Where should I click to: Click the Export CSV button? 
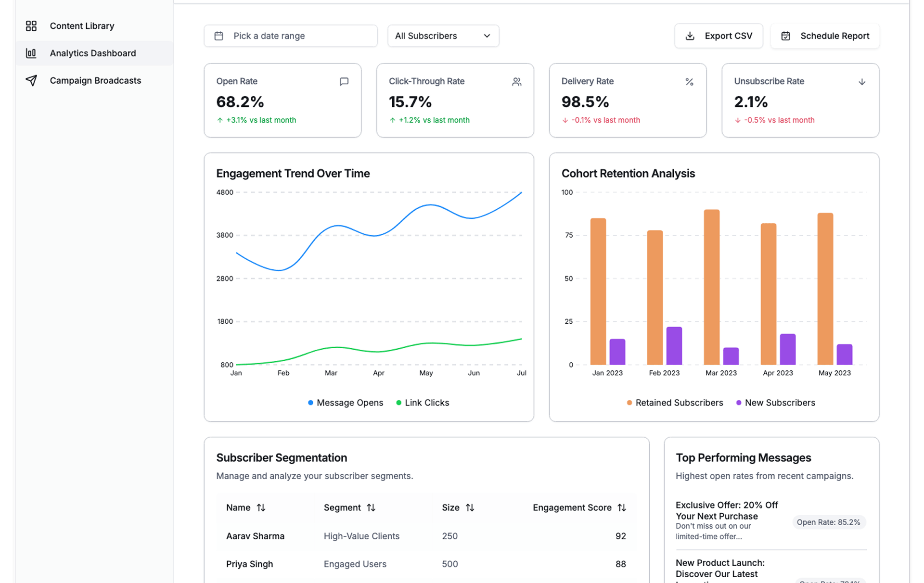pyautogui.click(x=719, y=36)
